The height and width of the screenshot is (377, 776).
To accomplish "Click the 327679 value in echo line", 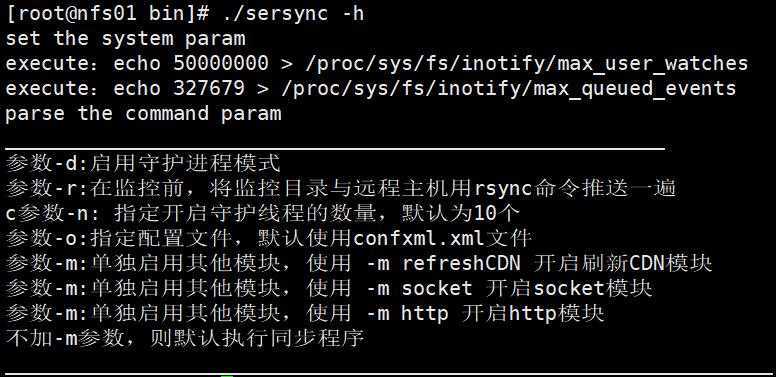I will [209, 89].
